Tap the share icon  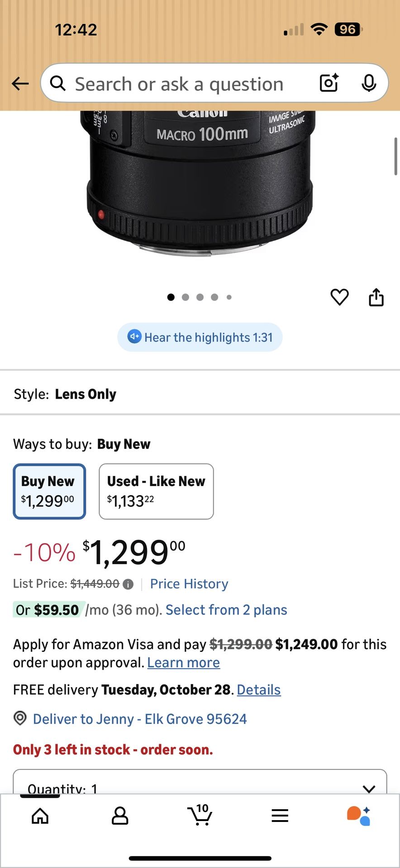[376, 297]
